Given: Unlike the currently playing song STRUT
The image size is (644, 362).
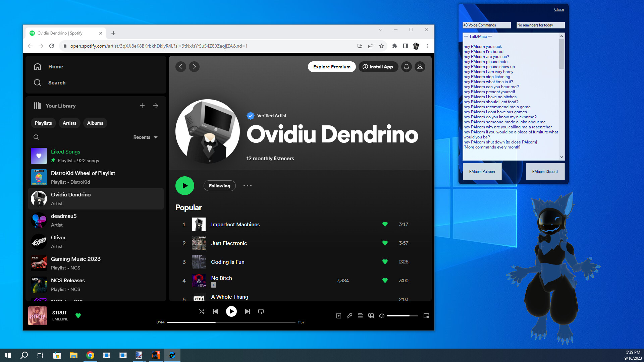Looking at the screenshot, I should 78,315.
